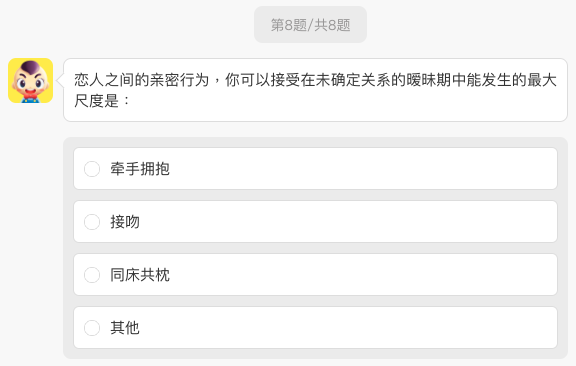Screen dimensions: 576x366
Task: Click the 暧昧期 words in the question text
Action: coord(429,80)
